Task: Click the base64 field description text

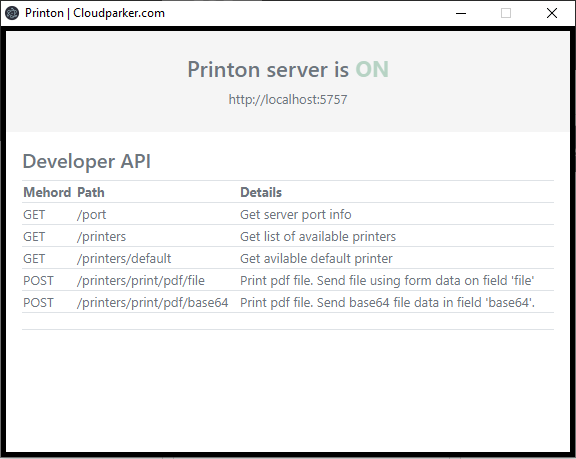Action: [x=388, y=303]
